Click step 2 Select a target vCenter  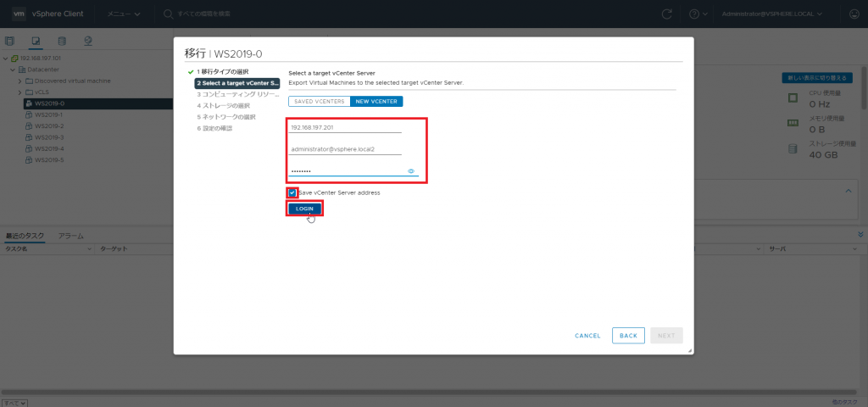[x=237, y=83]
